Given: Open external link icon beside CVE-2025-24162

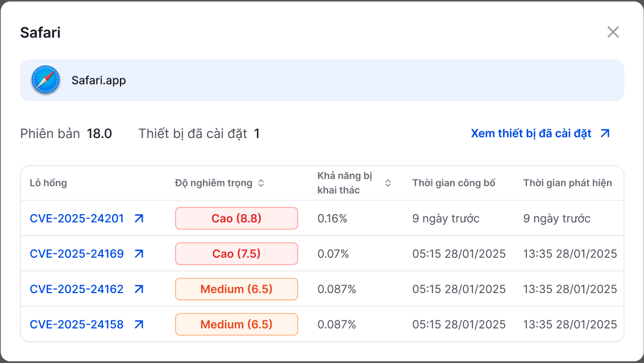Looking at the screenshot, I should pos(139,289).
